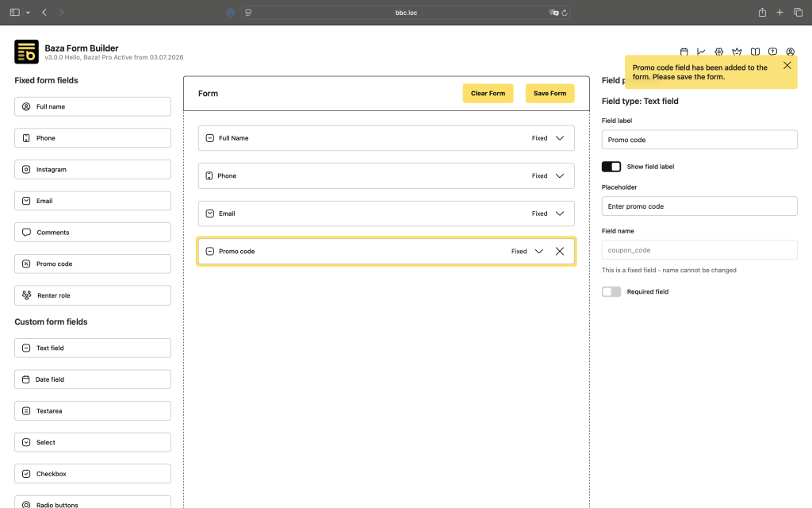Select the Phone row in form
812x508 pixels.
[x=386, y=175]
